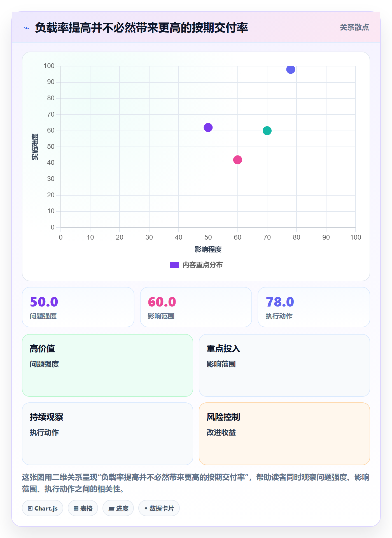The width and height of the screenshot is (392, 538).
Task: Select the 高价值 quadrant card
Action: (108, 365)
